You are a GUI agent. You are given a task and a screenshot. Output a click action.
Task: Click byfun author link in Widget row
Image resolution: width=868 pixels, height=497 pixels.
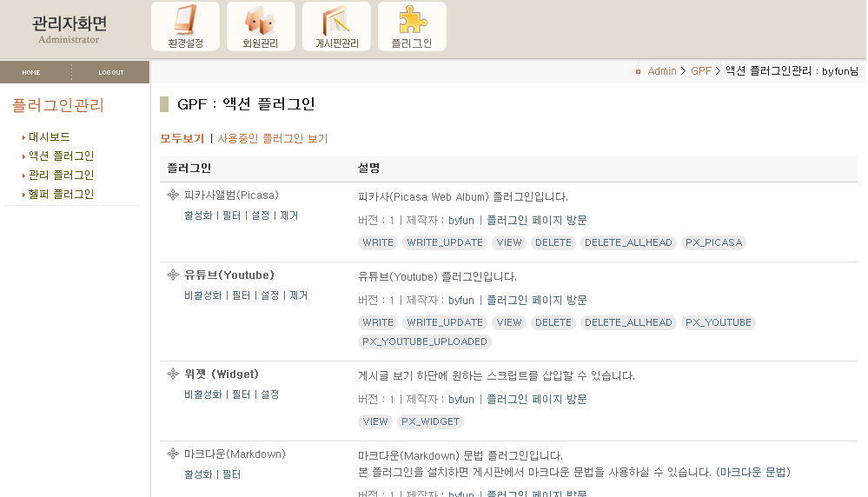(461, 400)
